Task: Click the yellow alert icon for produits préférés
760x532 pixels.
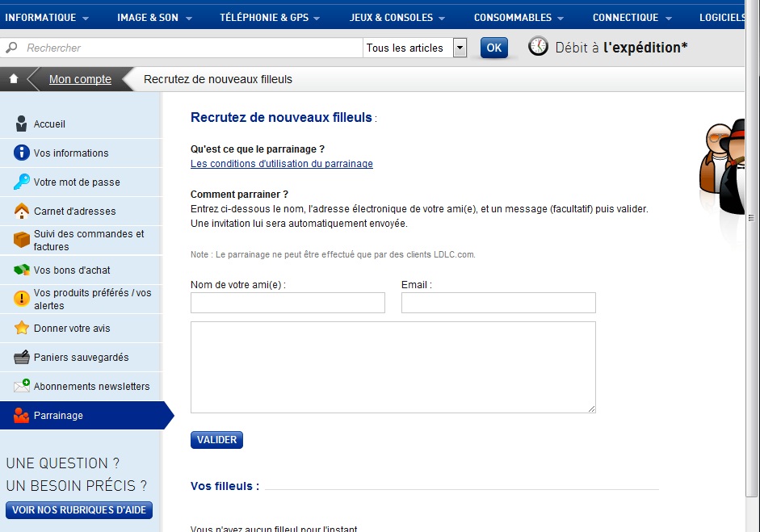Action: click(21, 299)
